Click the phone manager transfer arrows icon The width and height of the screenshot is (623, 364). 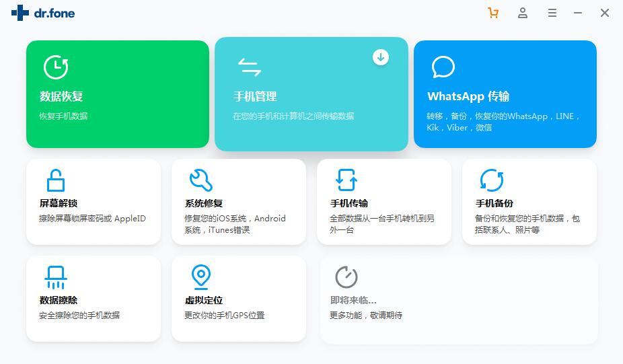click(x=249, y=67)
